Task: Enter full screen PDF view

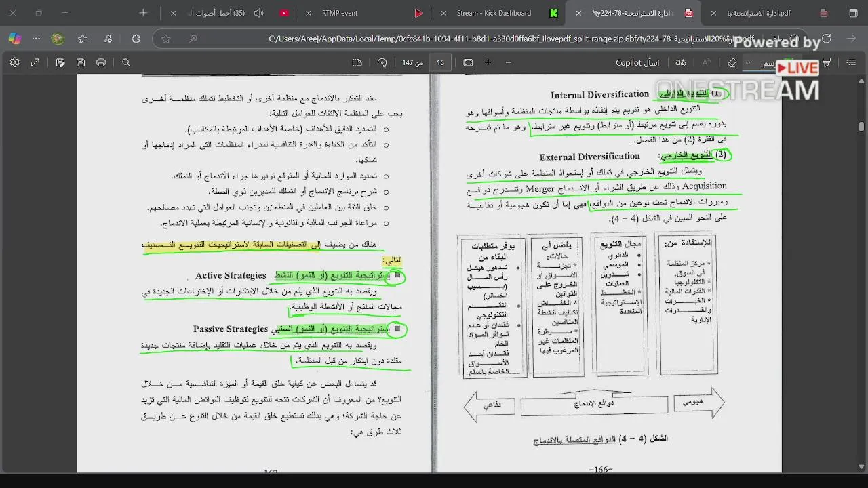Action: pyautogui.click(x=35, y=62)
